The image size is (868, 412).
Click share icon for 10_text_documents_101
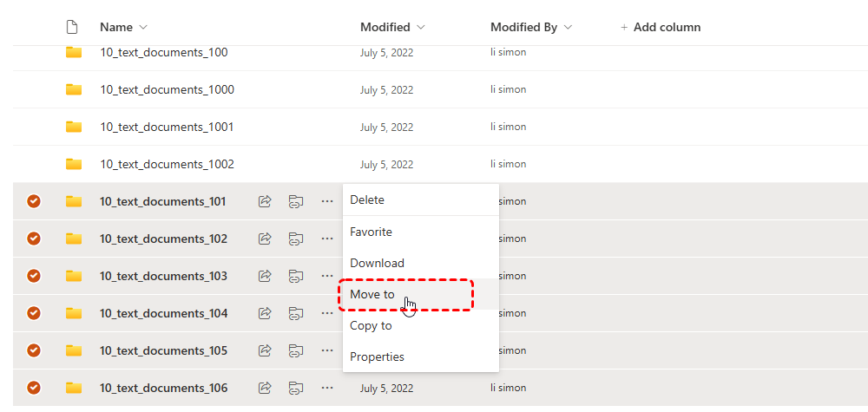tap(266, 201)
